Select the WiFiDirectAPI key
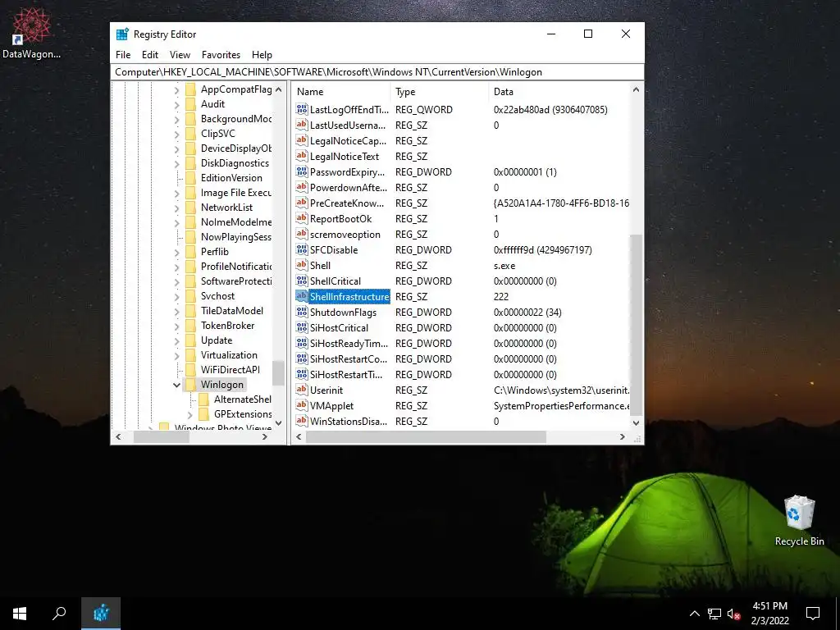Viewport: 840px width, 630px height. [x=231, y=370]
